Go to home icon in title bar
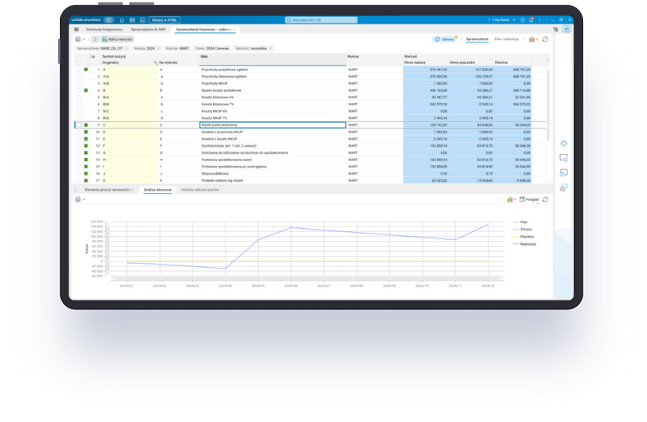Image resolution: width=647 pixels, height=422 pixels. click(x=122, y=20)
